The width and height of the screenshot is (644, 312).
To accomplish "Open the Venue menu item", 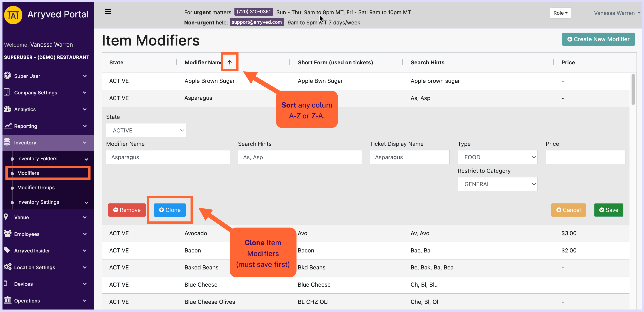I will coord(21,217).
